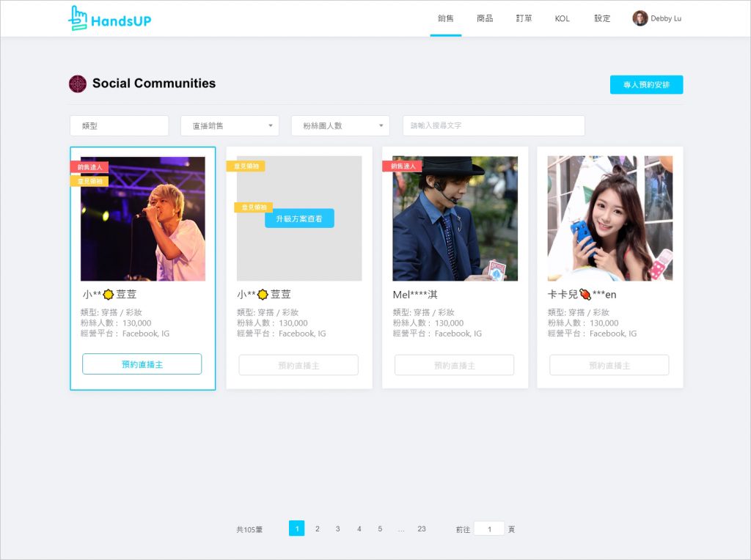Viewport: 751px width, 560px height.
Task: Go to page 4
Action: (359, 528)
